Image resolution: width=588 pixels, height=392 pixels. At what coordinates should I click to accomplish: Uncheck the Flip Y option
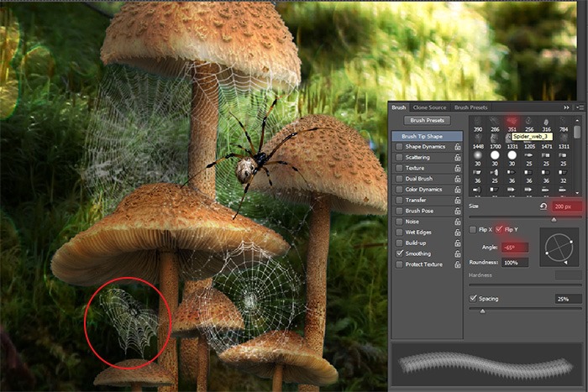click(x=500, y=229)
